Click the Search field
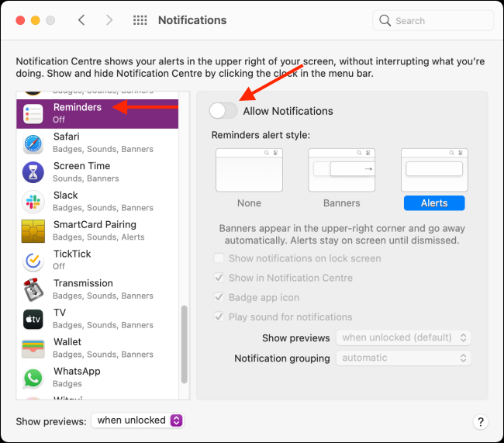The height and width of the screenshot is (443, 504). click(x=433, y=21)
